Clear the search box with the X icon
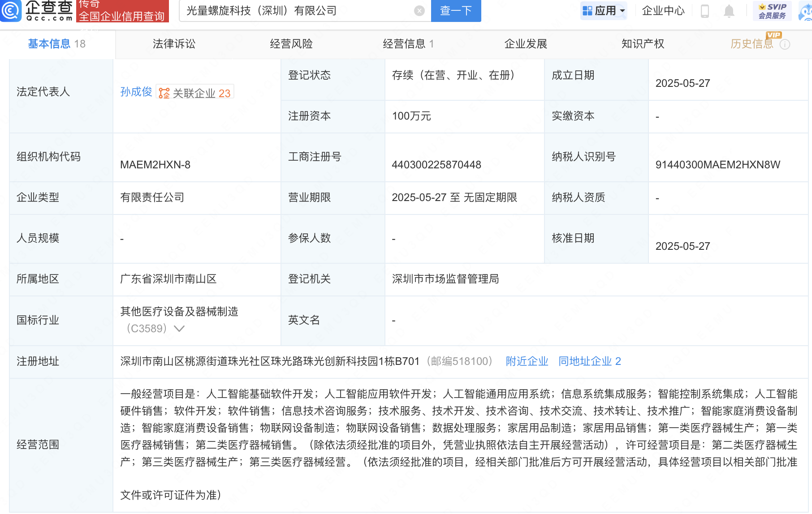 click(419, 11)
